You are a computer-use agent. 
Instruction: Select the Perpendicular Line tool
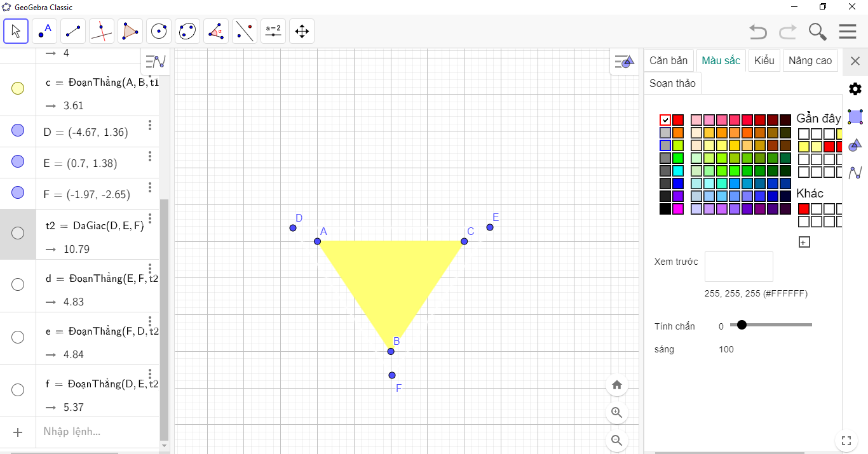click(102, 31)
